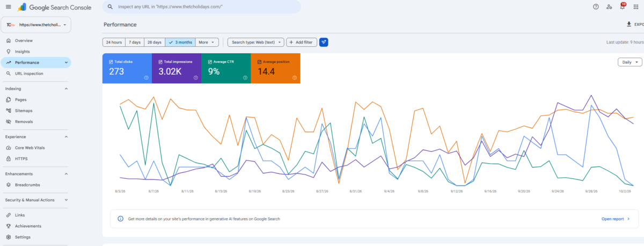
Task: Click the info icon in generative AI banner
Action: click(x=120, y=219)
